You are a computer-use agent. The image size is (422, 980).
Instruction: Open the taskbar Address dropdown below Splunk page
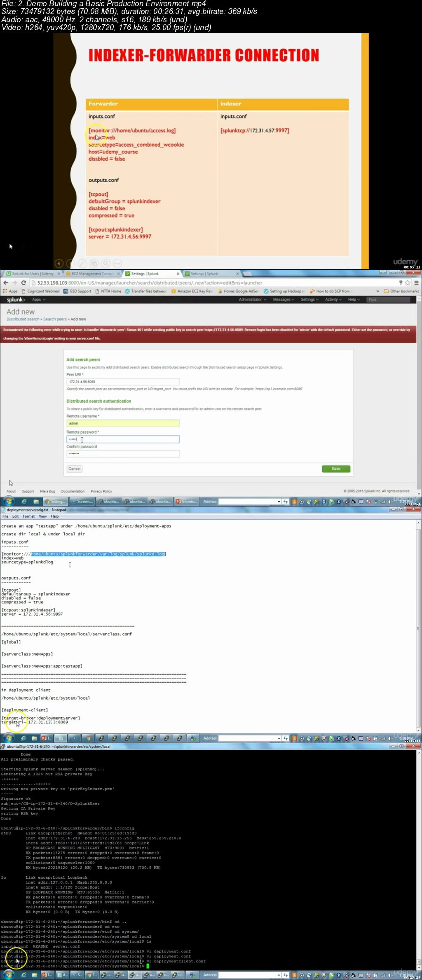tap(279, 502)
